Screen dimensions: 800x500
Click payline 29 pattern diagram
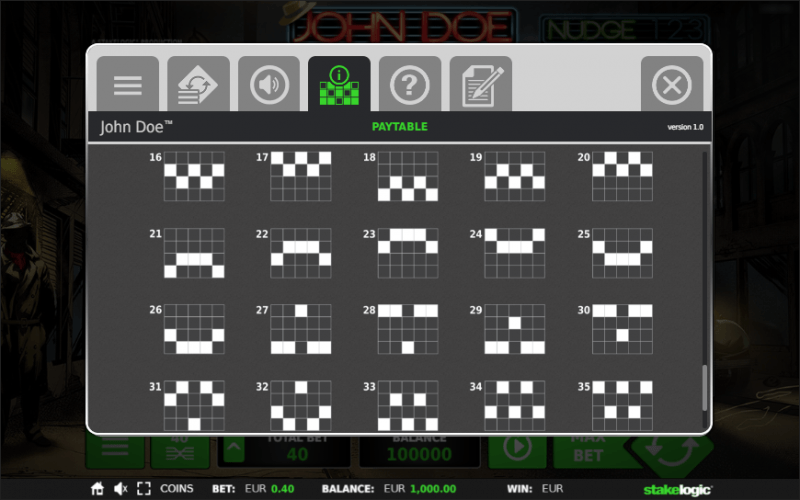515,329
